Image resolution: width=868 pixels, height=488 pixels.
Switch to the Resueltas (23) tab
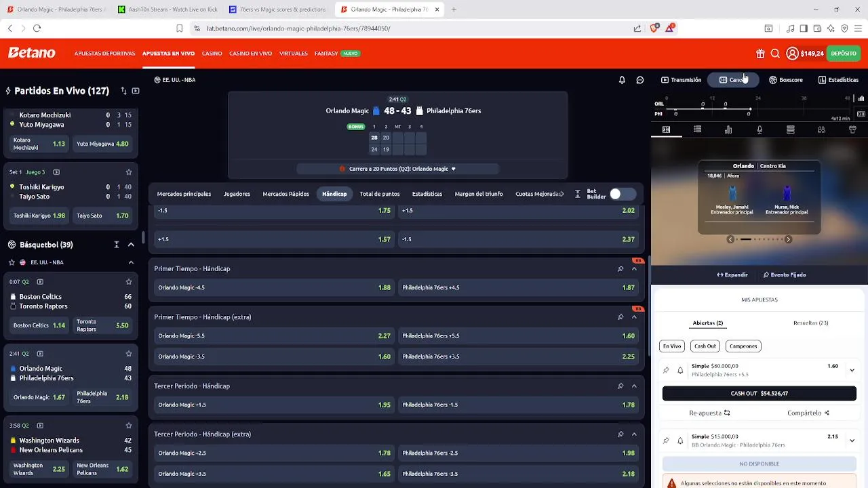pyautogui.click(x=810, y=323)
